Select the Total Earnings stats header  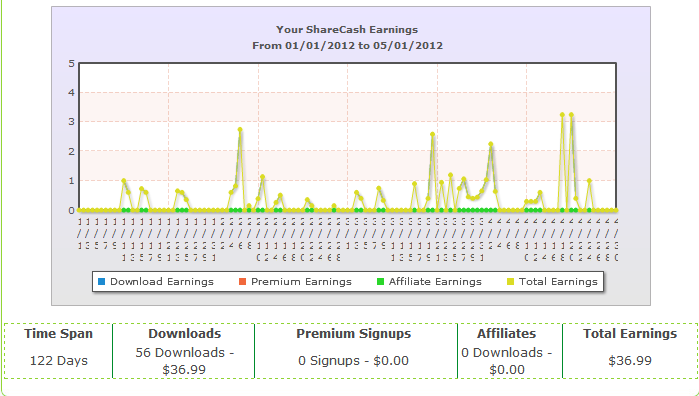pyautogui.click(x=630, y=334)
